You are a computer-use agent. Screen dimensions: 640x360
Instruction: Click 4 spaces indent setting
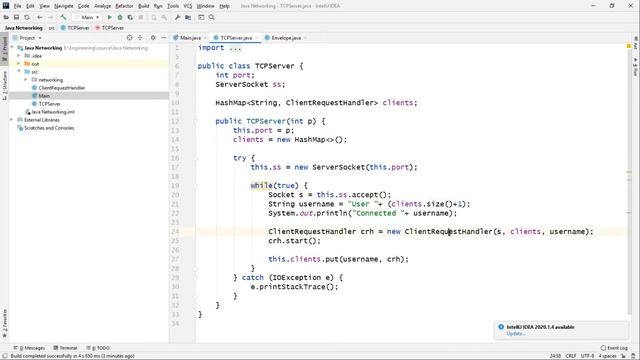coord(607,356)
